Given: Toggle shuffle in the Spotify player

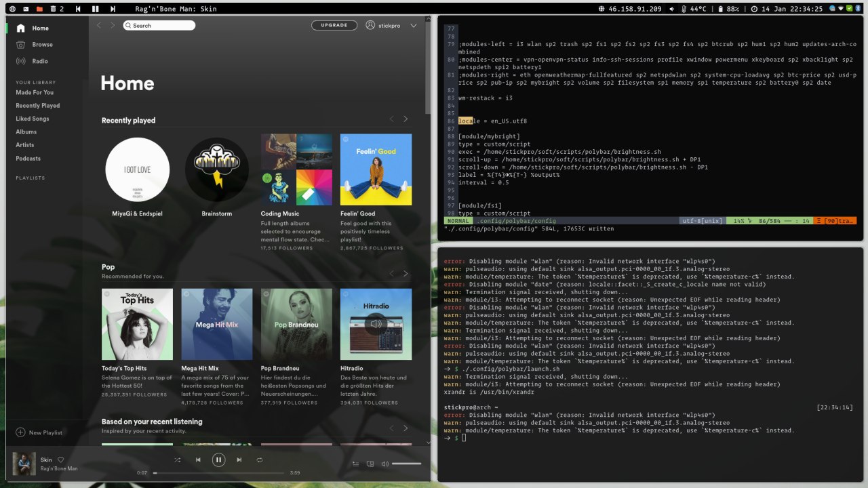Looking at the screenshot, I should pyautogui.click(x=178, y=460).
